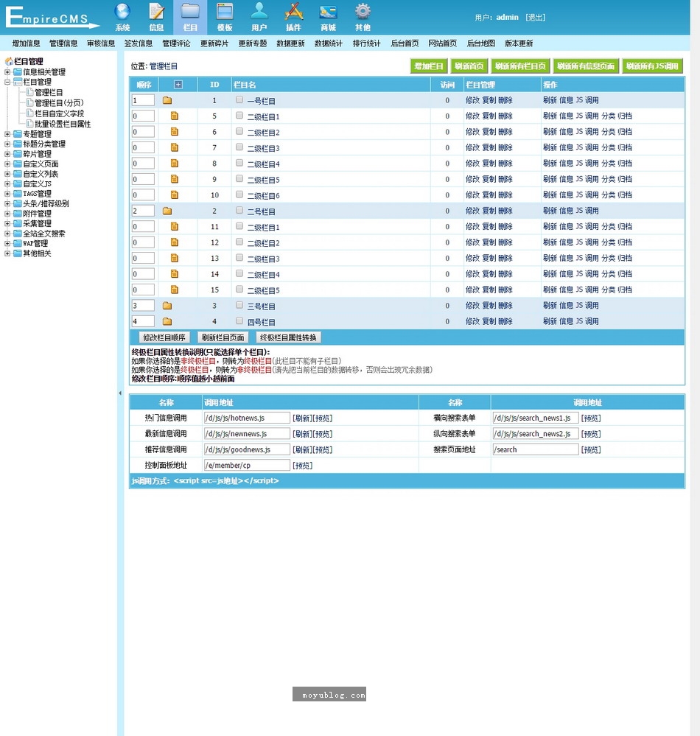This screenshot has width=700, height=736.
Task: Collapse 栏目管理 tree node
Action: tap(7, 82)
